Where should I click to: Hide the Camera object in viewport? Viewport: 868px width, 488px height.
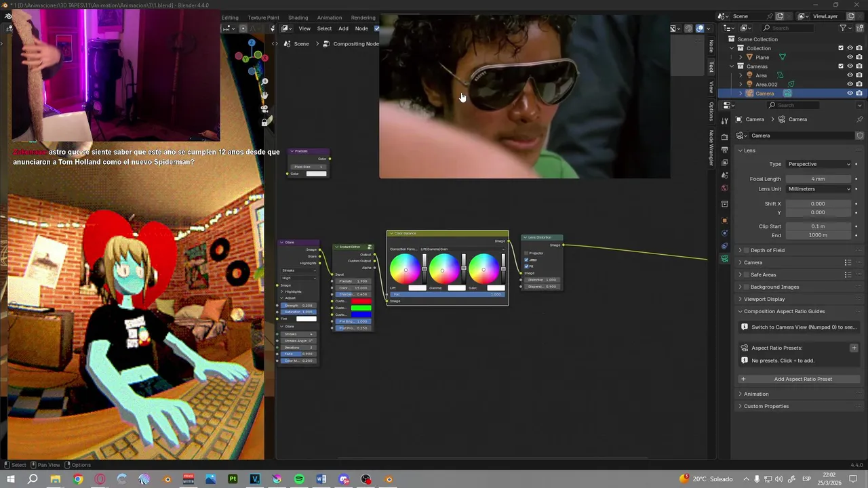[850, 93]
